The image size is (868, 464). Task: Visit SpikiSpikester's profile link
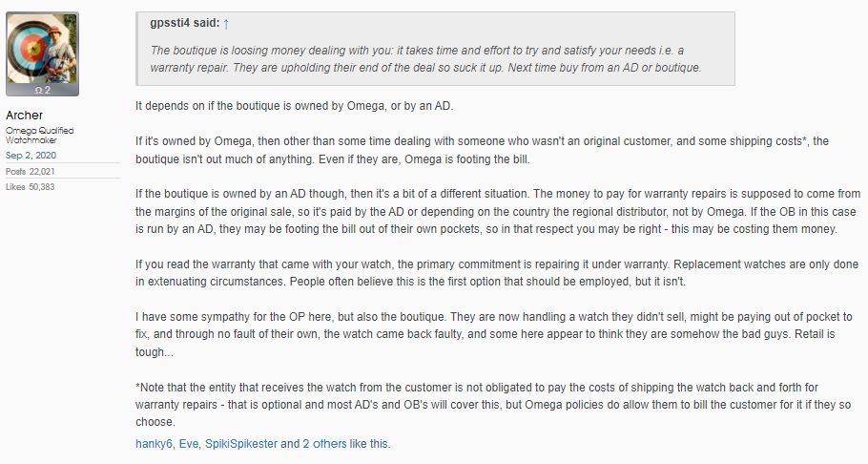241,444
